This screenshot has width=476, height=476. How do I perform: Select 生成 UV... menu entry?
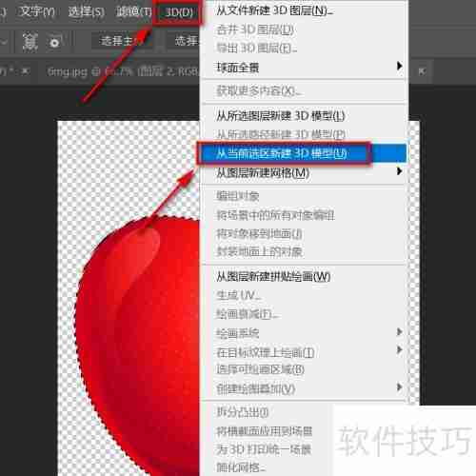(304, 296)
